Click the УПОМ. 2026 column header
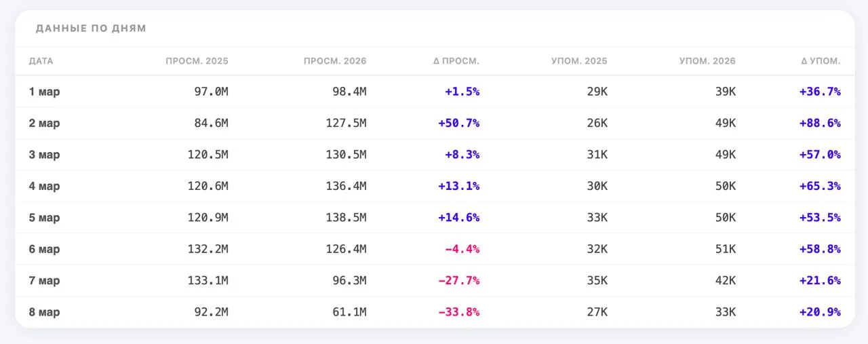 [707, 61]
